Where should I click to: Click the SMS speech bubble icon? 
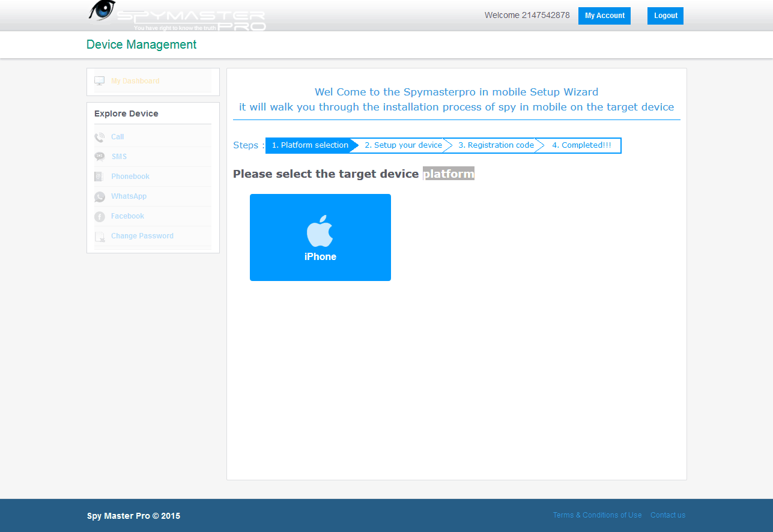(x=100, y=157)
